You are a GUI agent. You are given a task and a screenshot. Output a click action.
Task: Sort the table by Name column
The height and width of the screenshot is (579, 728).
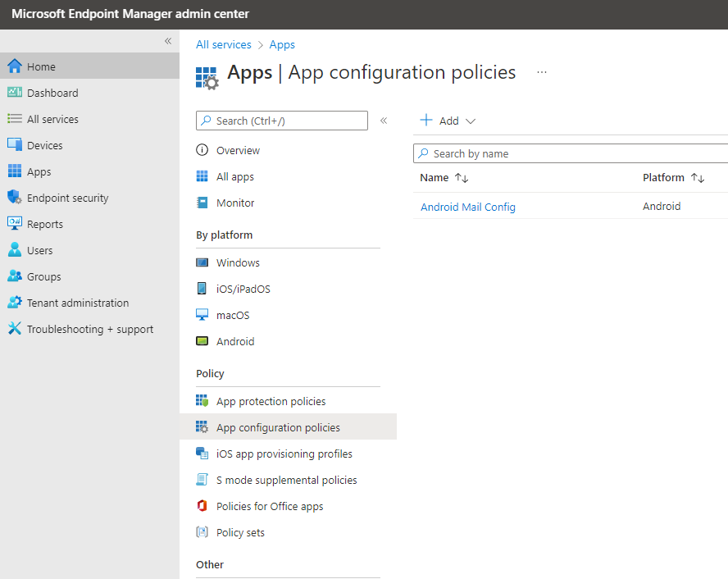(x=462, y=178)
